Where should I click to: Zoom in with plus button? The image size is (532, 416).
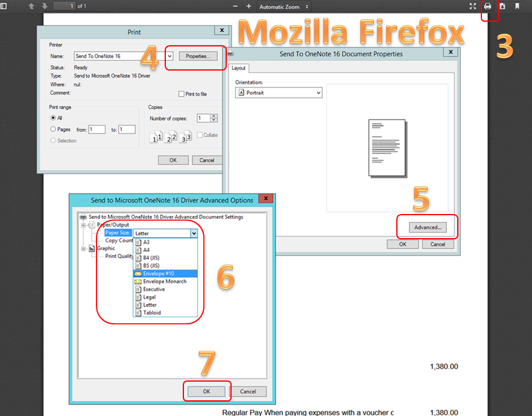pyautogui.click(x=249, y=7)
